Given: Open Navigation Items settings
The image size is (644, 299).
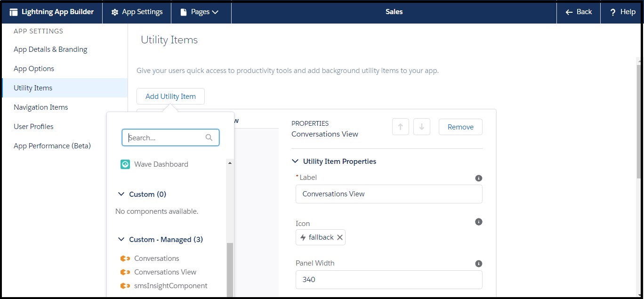Looking at the screenshot, I should [x=41, y=107].
